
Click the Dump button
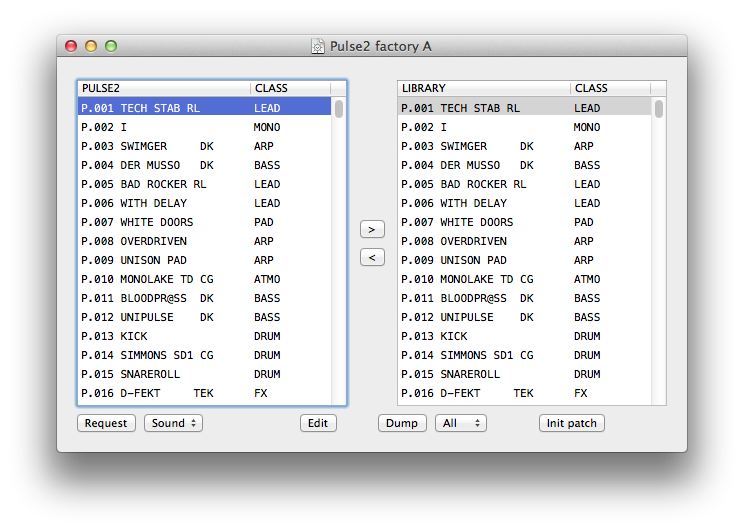[x=402, y=423]
